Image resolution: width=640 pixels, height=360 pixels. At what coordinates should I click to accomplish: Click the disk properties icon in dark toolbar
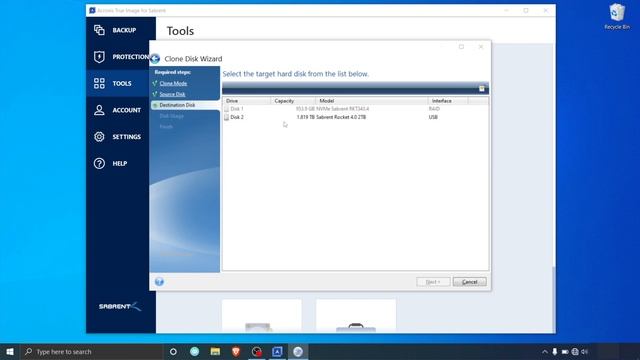[482, 89]
